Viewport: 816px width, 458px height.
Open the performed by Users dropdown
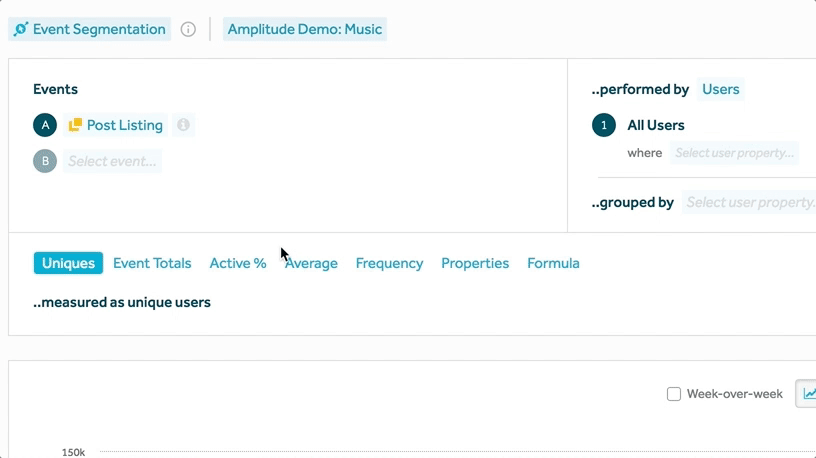(x=720, y=89)
